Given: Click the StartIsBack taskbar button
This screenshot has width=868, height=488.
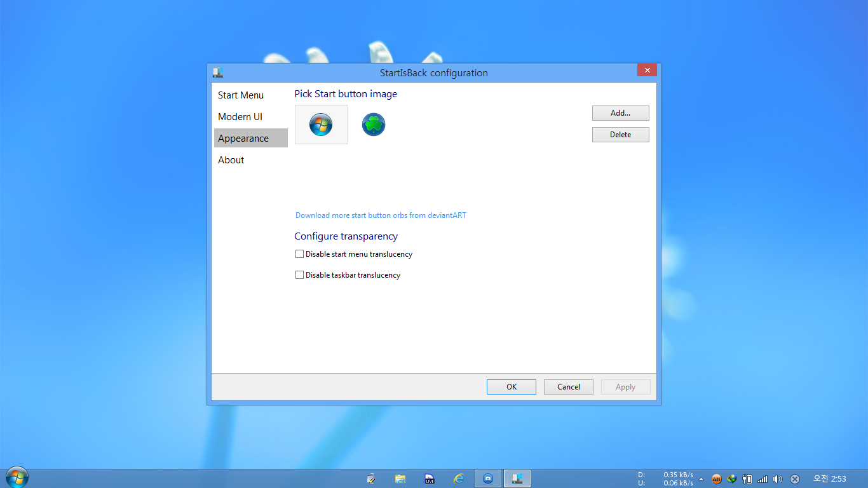Looking at the screenshot, I should tap(517, 478).
